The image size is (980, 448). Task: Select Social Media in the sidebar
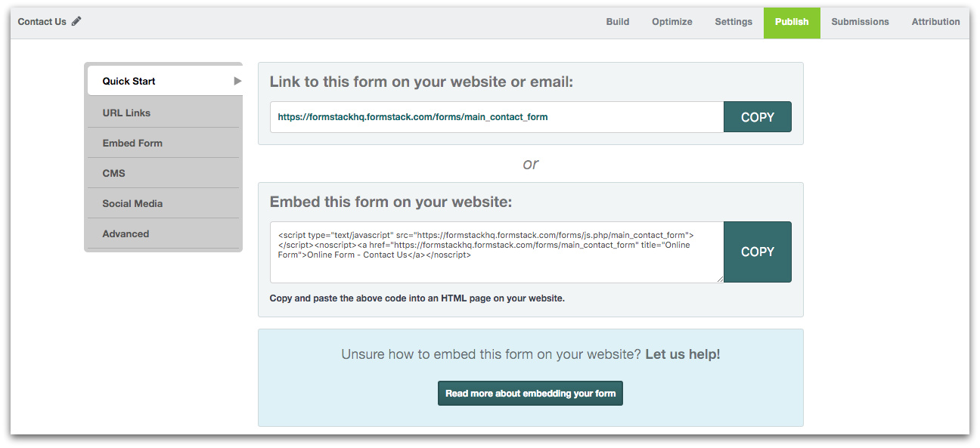tap(132, 203)
